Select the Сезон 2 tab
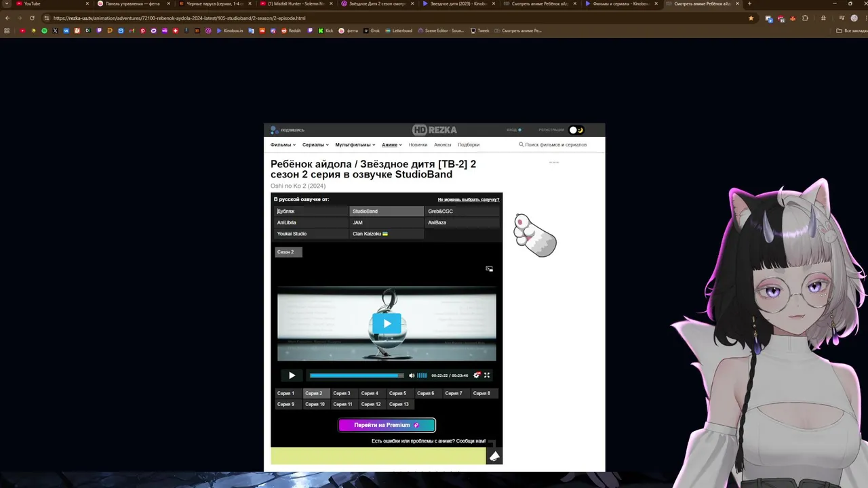Image resolution: width=868 pixels, height=488 pixels. [288, 252]
